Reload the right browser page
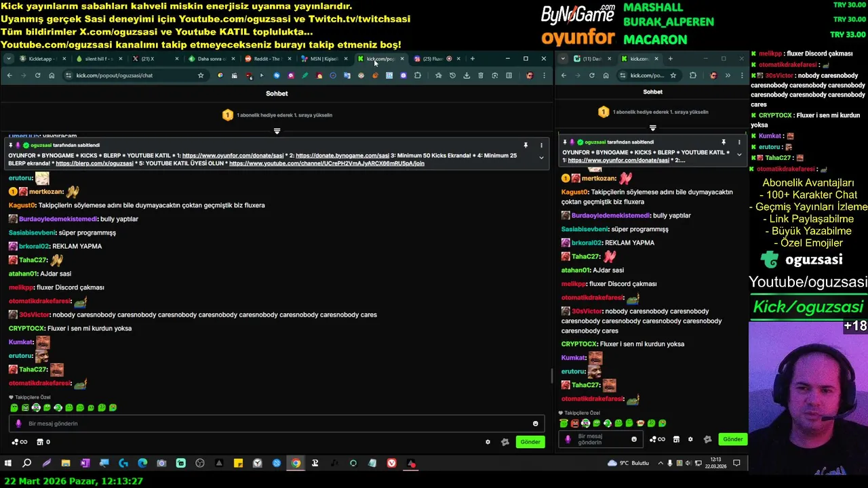The width and height of the screenshot is (868, 488). (x=591, y=75)
